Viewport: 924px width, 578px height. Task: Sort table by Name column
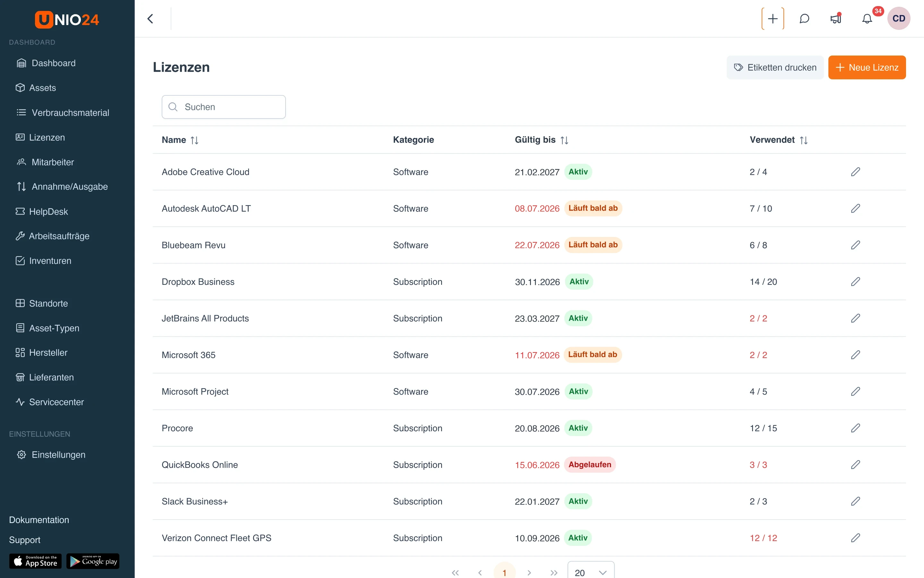pos(194,140)
